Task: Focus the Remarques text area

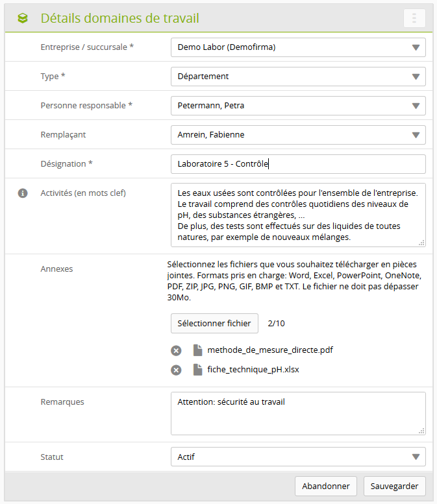Action: (x=298, y=413)
